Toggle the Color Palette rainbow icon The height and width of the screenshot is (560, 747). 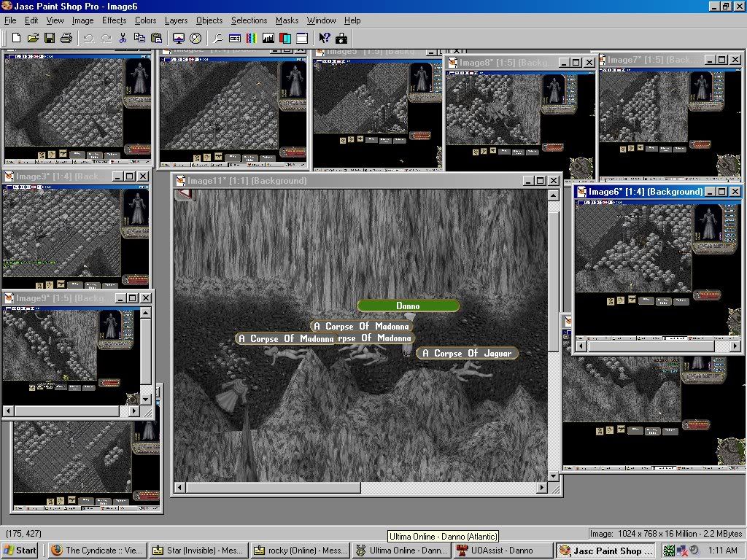click(252, 38)
